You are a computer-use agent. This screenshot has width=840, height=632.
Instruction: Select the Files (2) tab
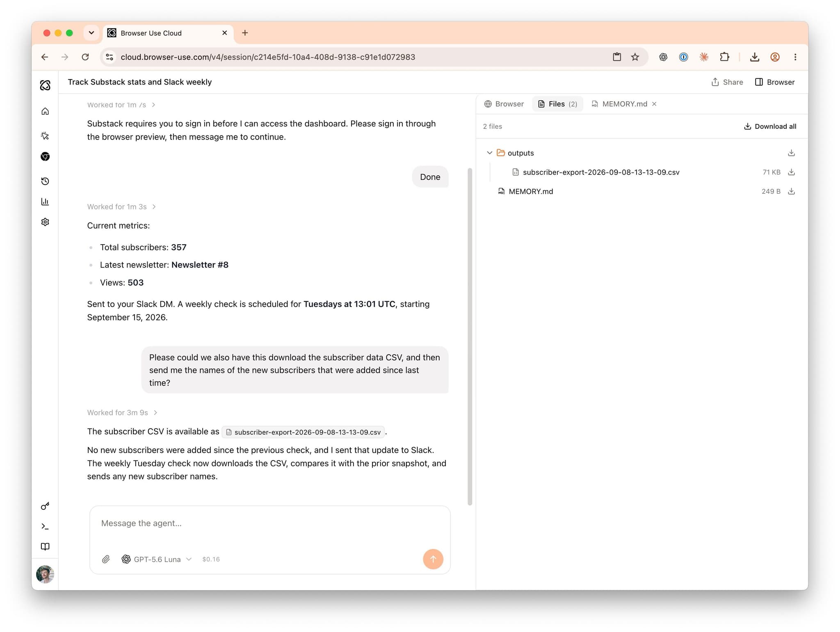coord(557,104)
